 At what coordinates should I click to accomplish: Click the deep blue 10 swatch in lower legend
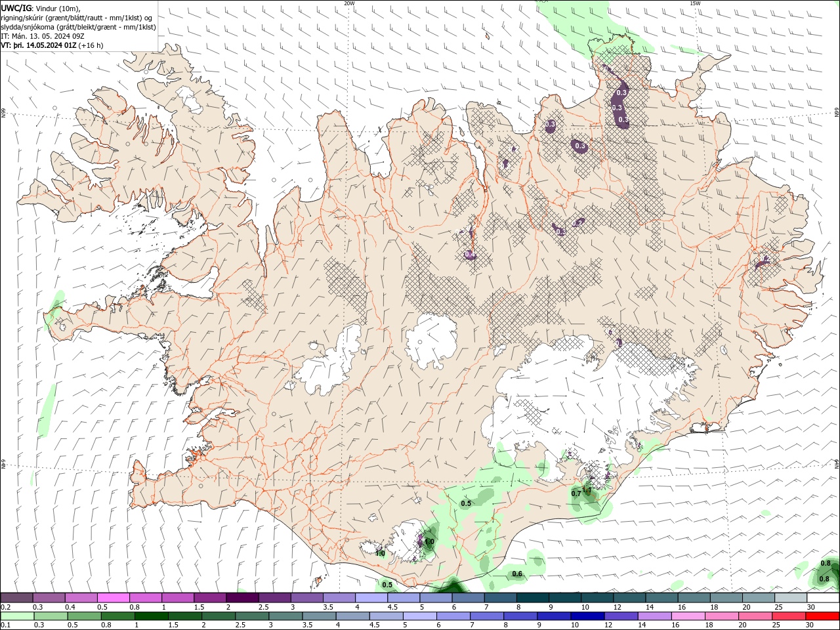[x=587, y=616]
